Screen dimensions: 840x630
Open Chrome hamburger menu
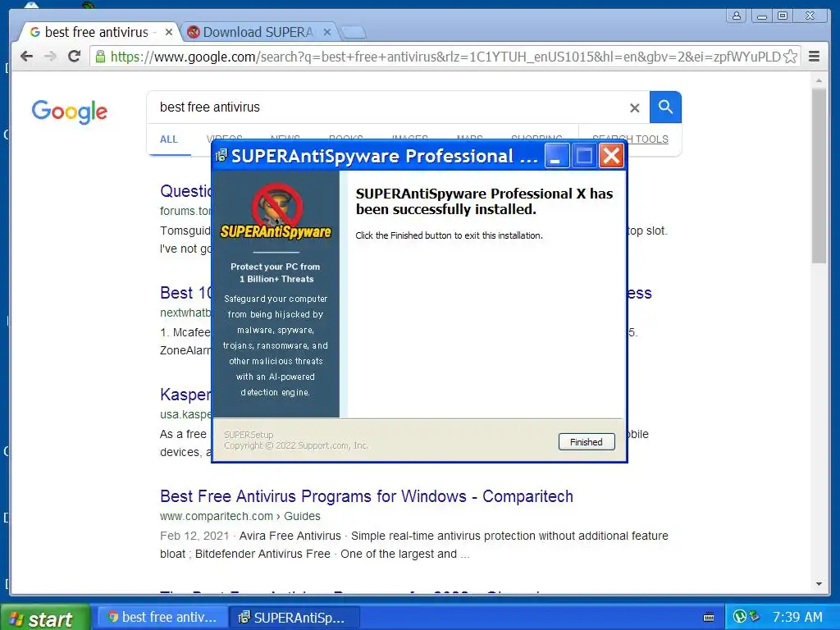[x=814, y=57]
